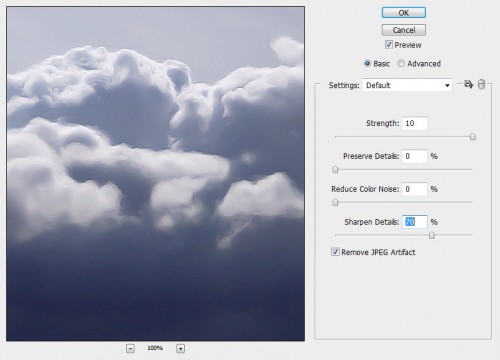Screen dimensions: 500x360
Task: Zoom in with the plus button
Action: 180,349
